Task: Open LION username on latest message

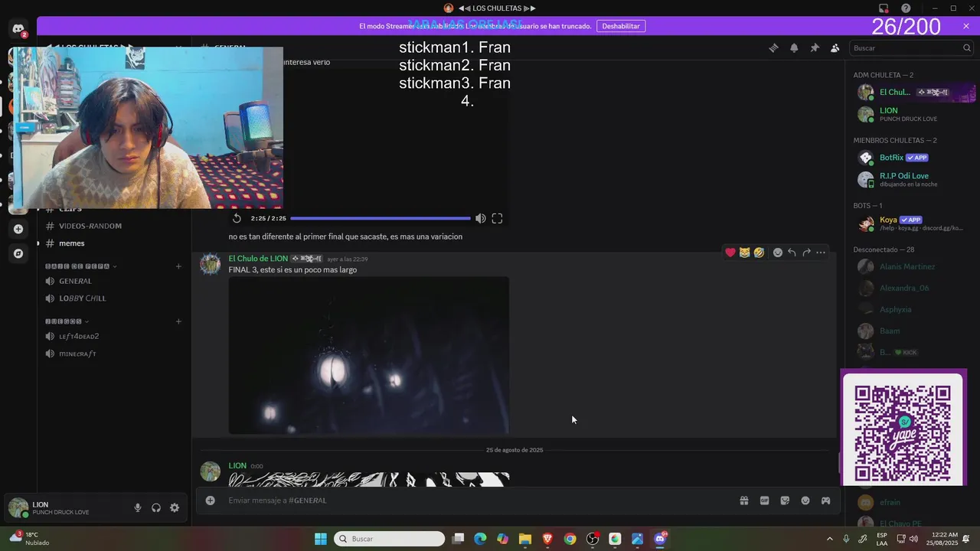Action: 237,465
